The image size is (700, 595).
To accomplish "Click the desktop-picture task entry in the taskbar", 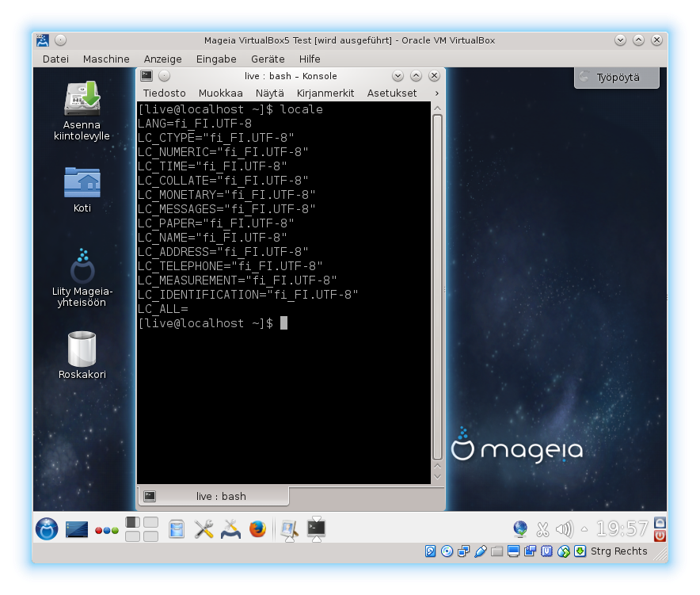I will [289, 529].
